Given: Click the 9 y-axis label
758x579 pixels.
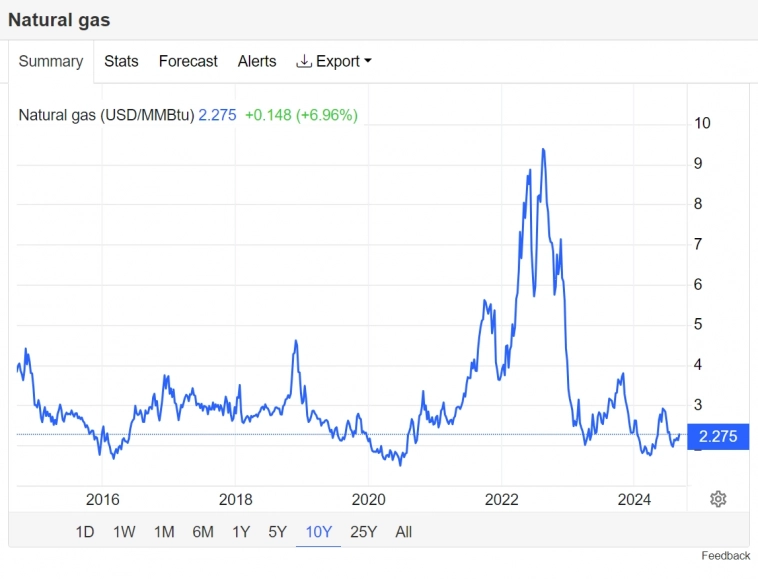Looking at the screenshot, I should 698,163.
